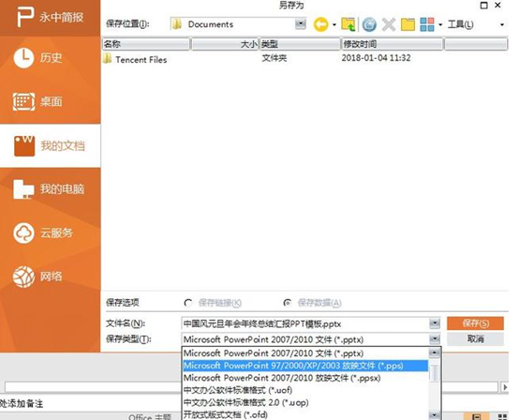Open the view mode tiles icon

point(427,24)
